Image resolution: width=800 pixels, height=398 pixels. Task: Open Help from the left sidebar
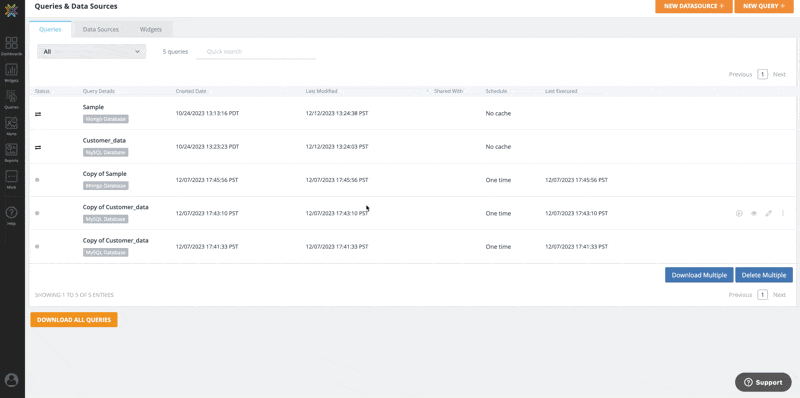pyautogui.click(x=11, y=216)
